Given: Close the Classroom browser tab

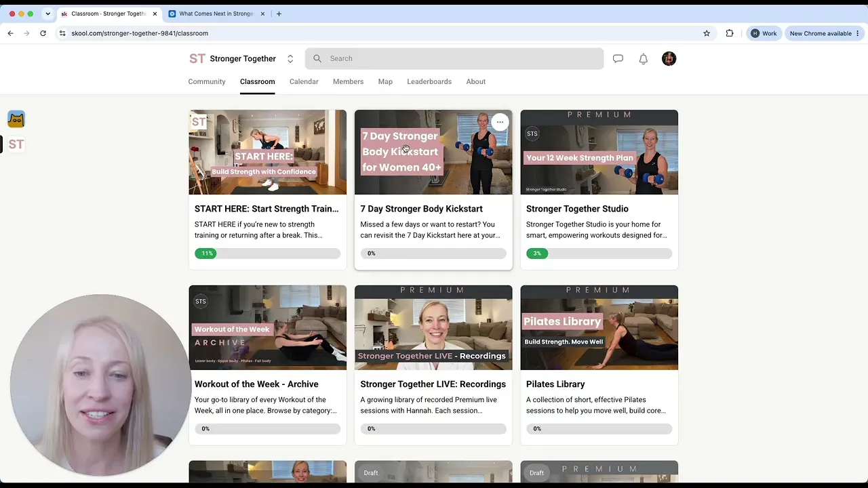Looking at the screenshot, I should 155,14.
